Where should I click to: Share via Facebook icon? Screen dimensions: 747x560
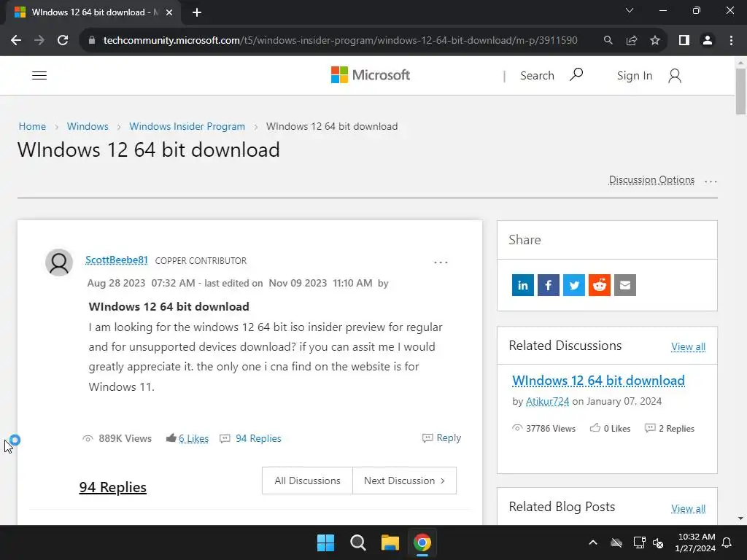(549, 285)
